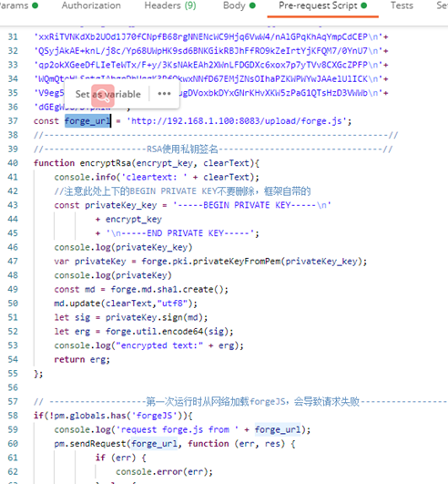Screen dimensions: 448x484
Task: Click the '-----BEGIN PRIVATE KEY-----' string
Action: pyautogui.click(x=252, y=205)
